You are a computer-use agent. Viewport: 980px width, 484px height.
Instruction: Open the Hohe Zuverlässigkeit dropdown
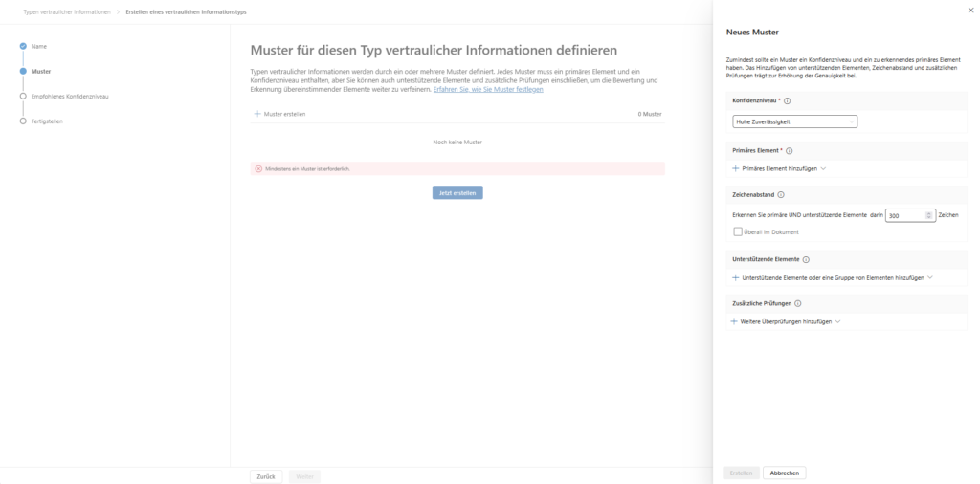794,121
